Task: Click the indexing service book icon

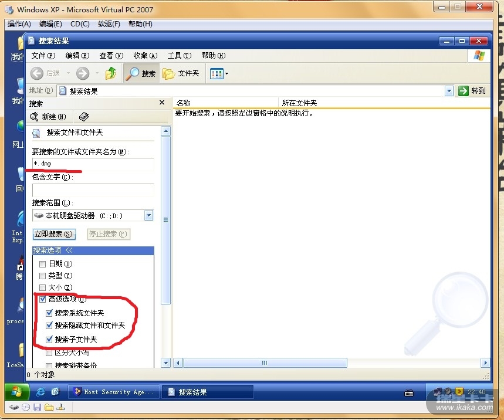Action: coord(84,117)
